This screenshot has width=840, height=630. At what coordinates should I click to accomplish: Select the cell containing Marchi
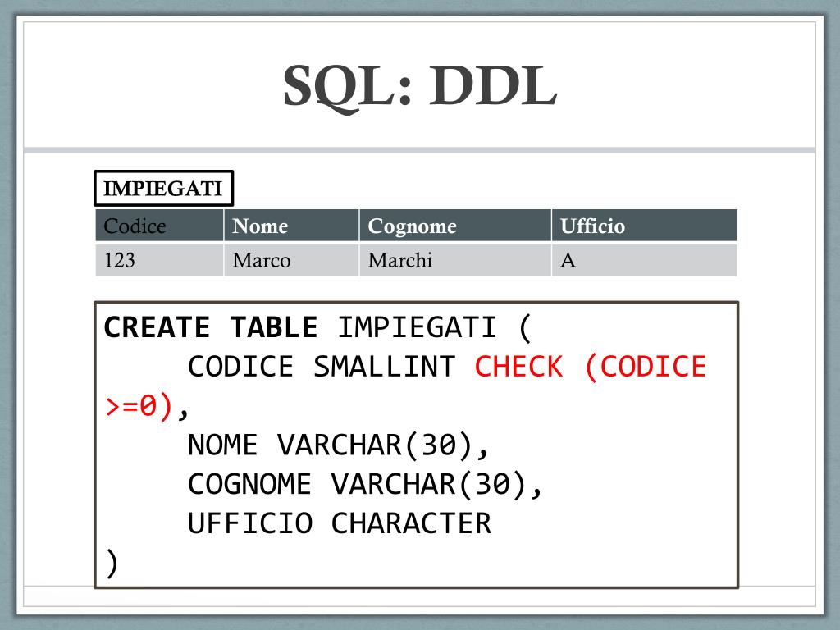coord(454,260)
